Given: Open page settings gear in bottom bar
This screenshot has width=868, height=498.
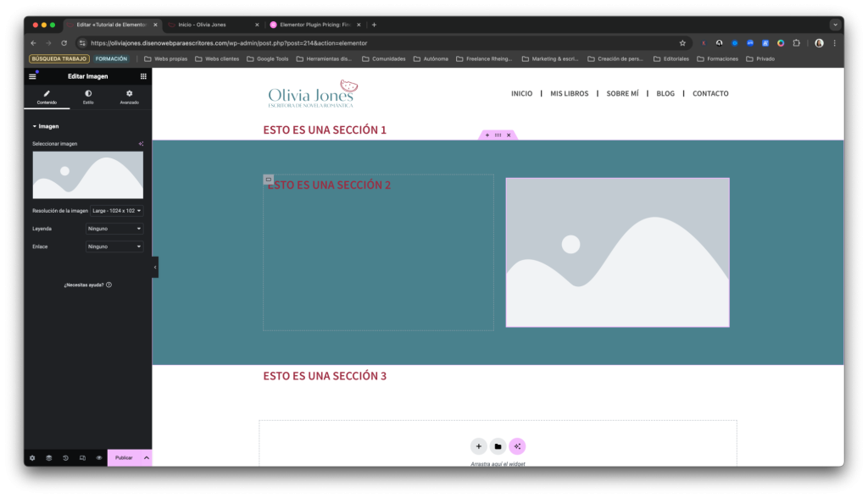Looking at the screenshot, I should click(x=32, y=457).
